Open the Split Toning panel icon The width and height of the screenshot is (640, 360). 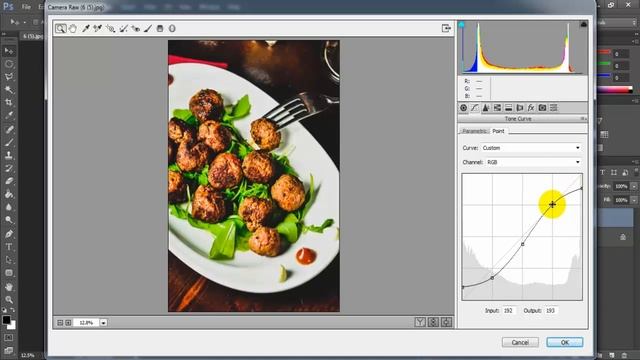coord(509,108)
